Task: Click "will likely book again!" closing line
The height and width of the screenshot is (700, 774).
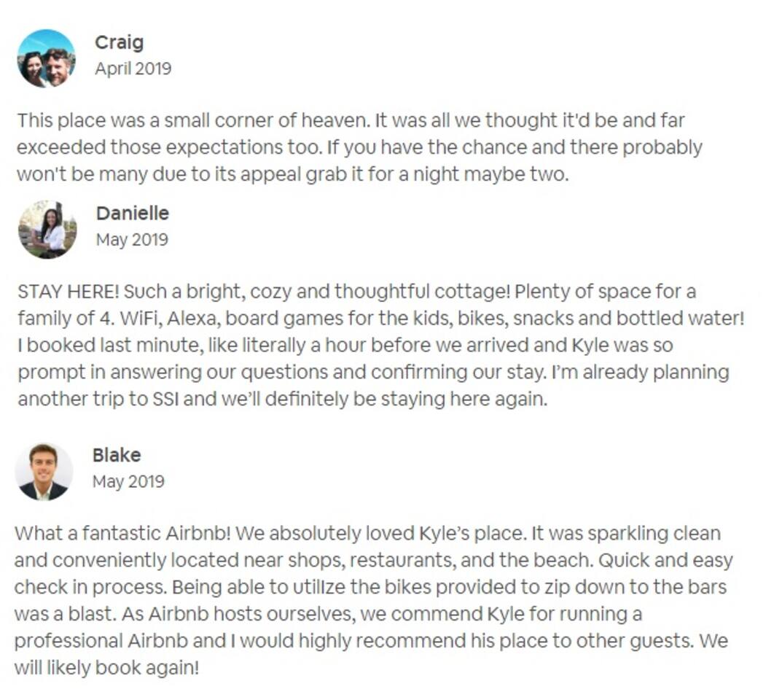Action: click(x=106, y=667)
